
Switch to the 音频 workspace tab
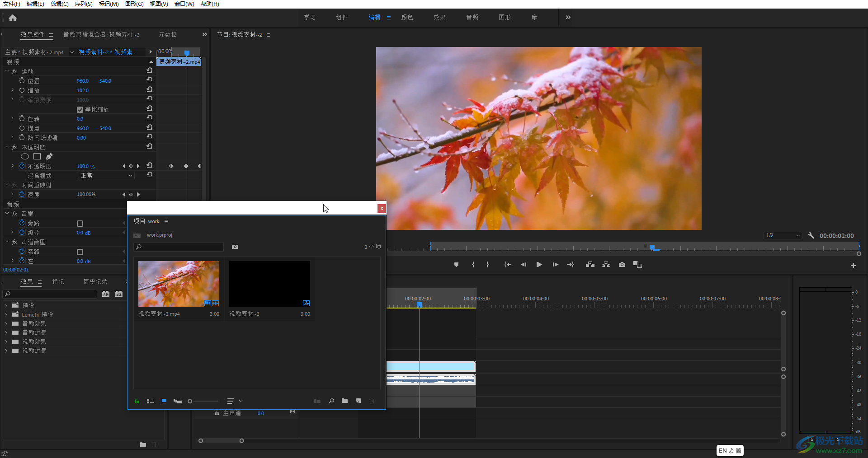point(472,17)
